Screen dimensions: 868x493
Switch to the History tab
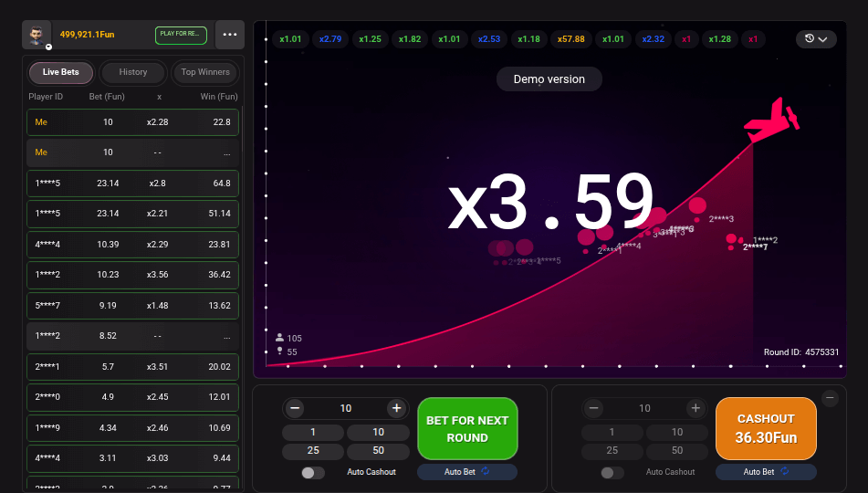pyautogui.click(x=132, y=72)
